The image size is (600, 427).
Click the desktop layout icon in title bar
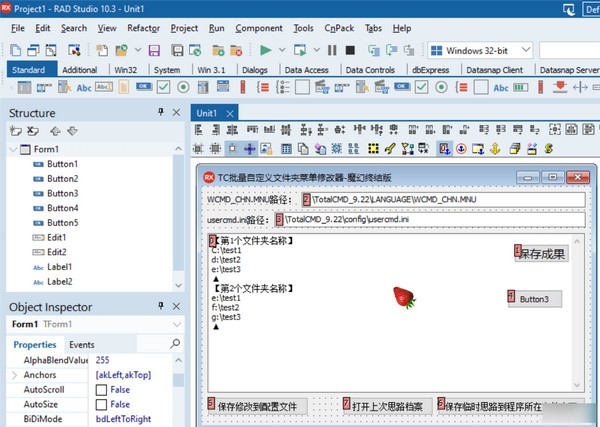coord(569,9)
